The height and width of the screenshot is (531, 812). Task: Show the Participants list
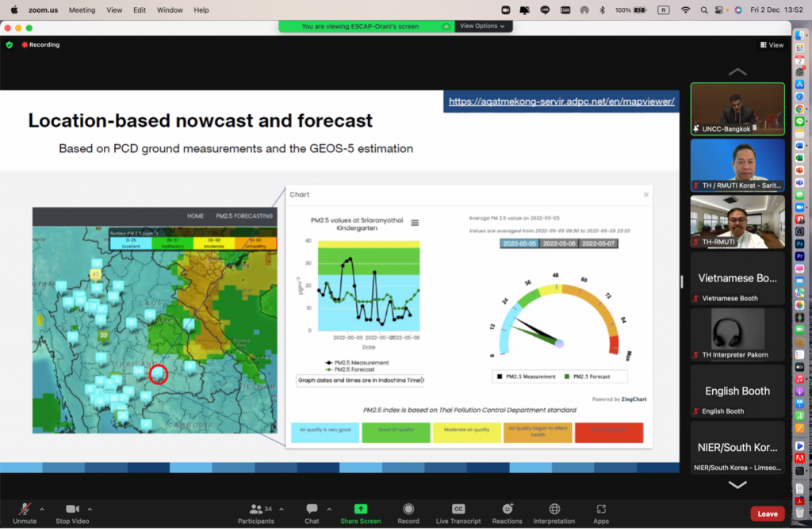click(255, 509)
